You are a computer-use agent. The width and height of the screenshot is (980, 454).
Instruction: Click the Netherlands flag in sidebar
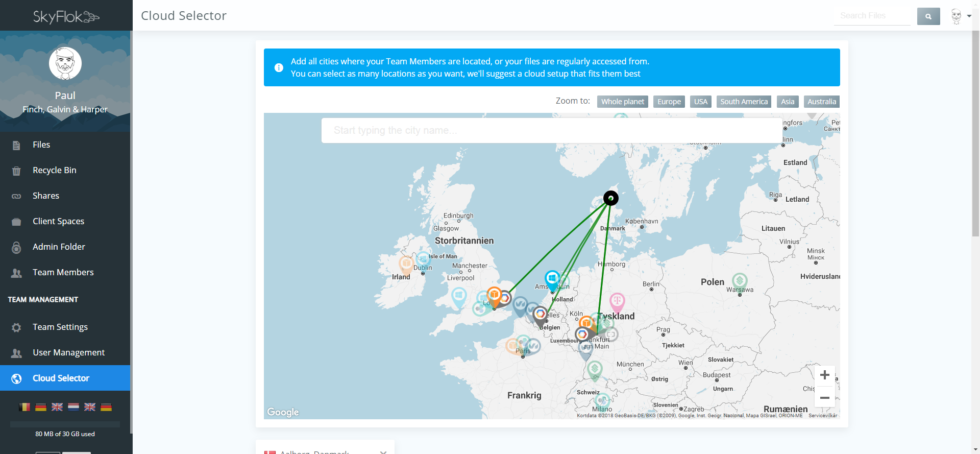73,407
